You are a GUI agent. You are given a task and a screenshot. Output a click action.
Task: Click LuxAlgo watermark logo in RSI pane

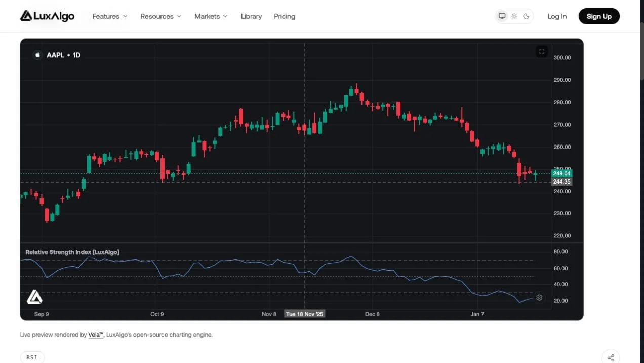[34, 297]
